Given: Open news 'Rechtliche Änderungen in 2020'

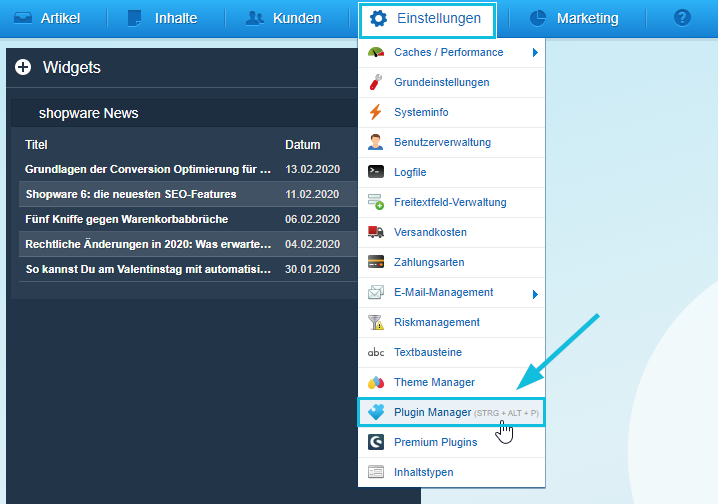Looking at the screenshot, I should (x=148, y=244).
